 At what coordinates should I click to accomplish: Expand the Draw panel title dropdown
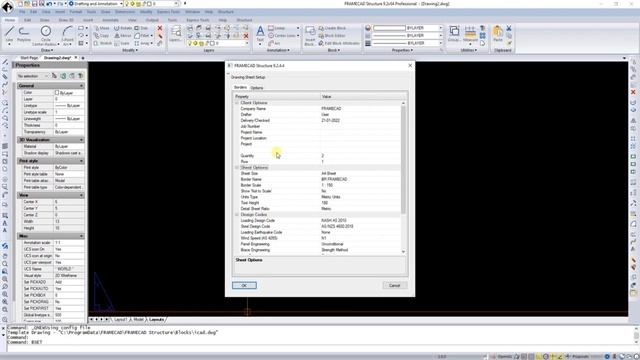47,50
